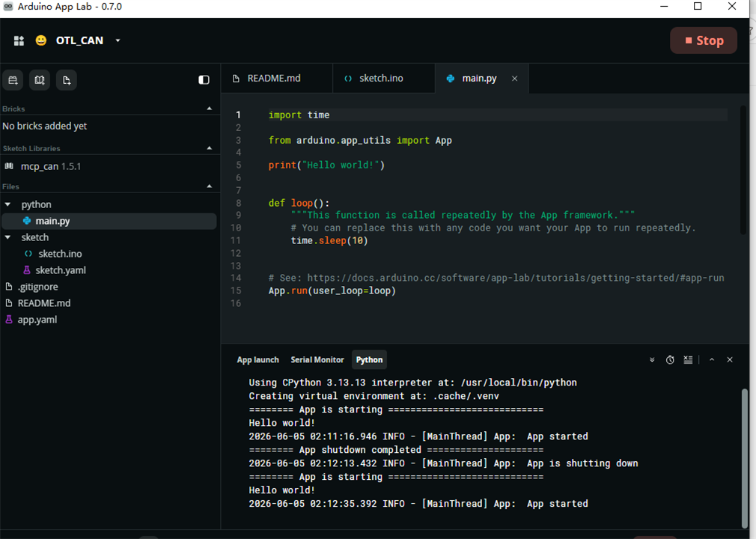Collapse the Files section

click(x=210, y=186)
